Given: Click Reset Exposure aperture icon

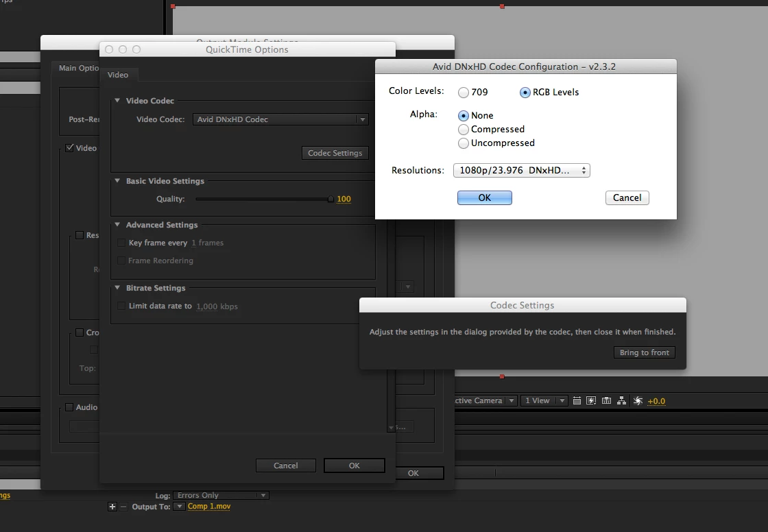Looking at the screenshot, I should (x=638, y=401).
